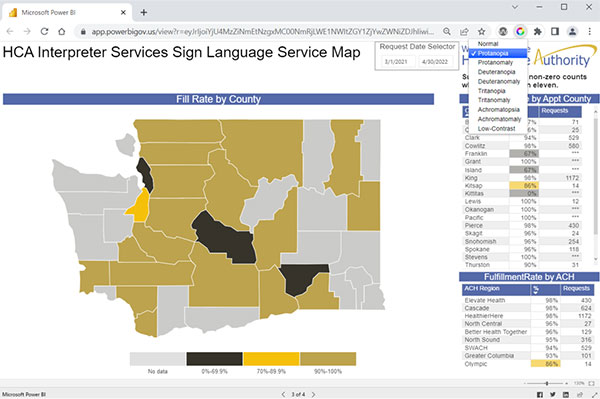Select Better Health Together ACH row
The width and height of the screenshot is (600, 399).
(528, 332)
